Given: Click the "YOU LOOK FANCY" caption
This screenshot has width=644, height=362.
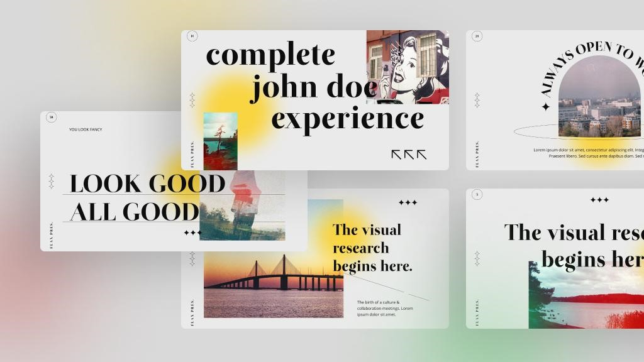Looking at the screenshot, I should 86,129.
